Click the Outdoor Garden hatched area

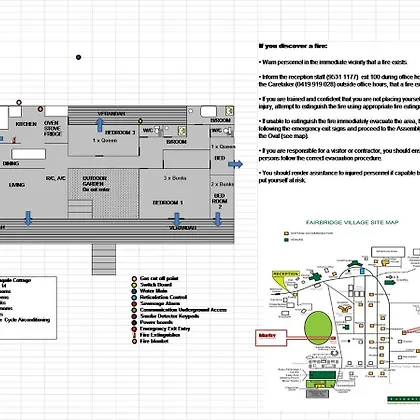pyautogui.click(x=103, y=193)
